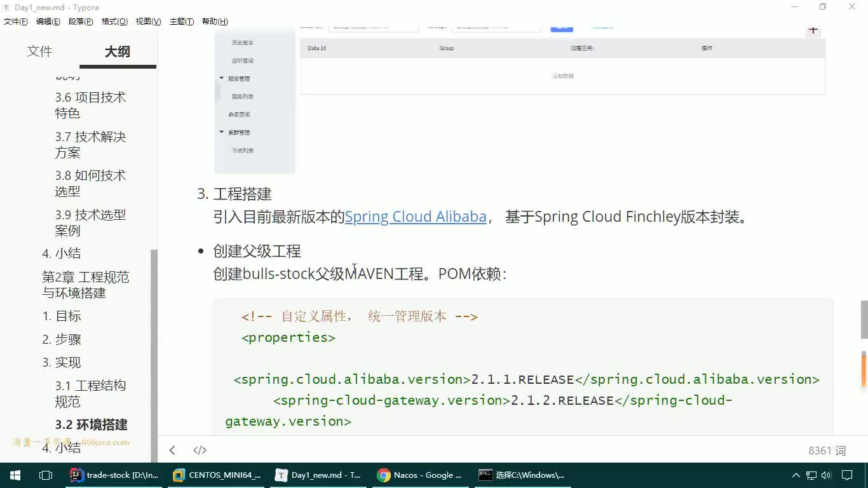Open the Windows Start menu

coord(15,475)
